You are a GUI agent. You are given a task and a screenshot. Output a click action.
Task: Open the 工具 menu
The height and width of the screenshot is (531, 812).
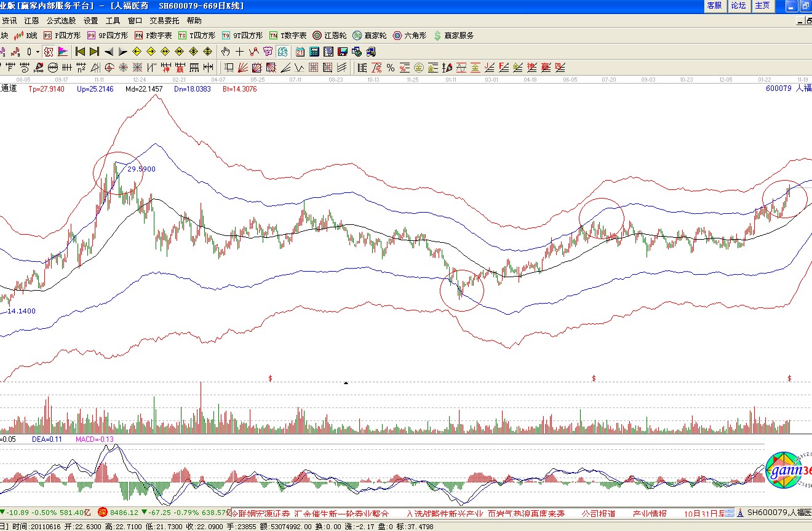coord(113,20)
